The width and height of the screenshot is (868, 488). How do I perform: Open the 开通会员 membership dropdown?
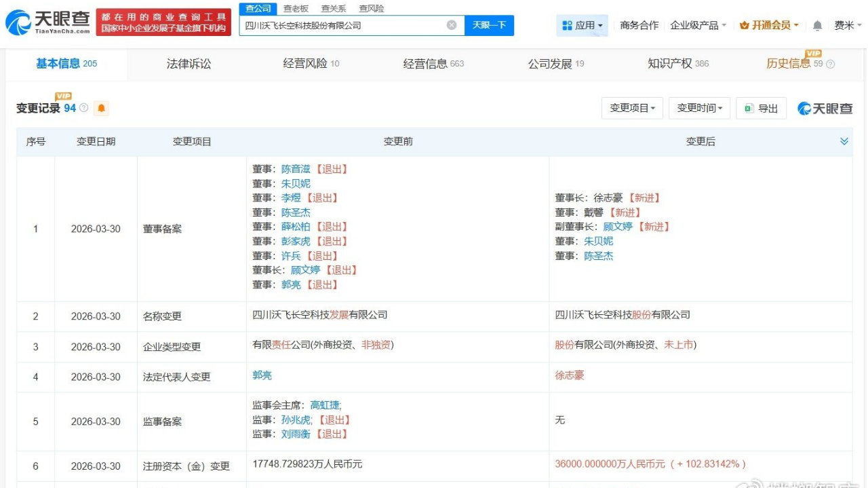click(x=769, y=25)
